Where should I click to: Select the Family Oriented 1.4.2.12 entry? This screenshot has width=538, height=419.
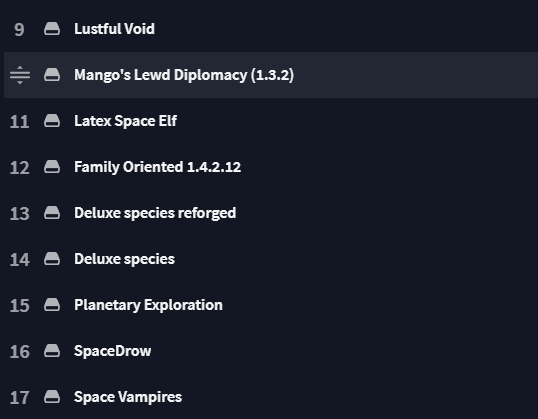pyautogui.click(x=157, y=167)
